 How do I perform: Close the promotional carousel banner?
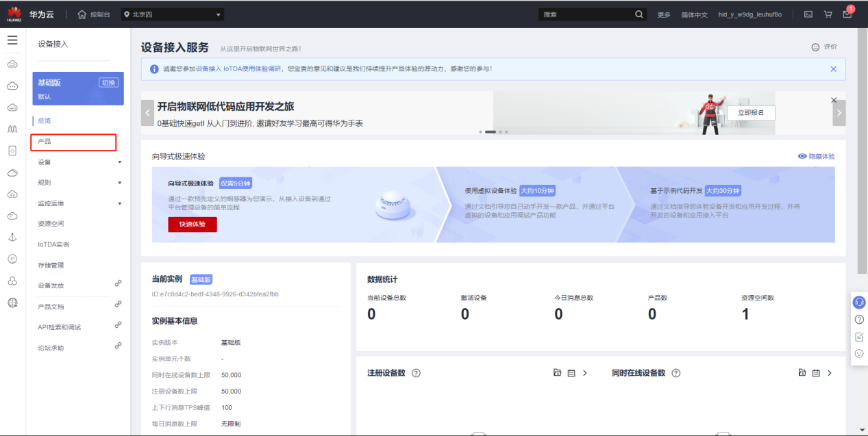(834, 101)
